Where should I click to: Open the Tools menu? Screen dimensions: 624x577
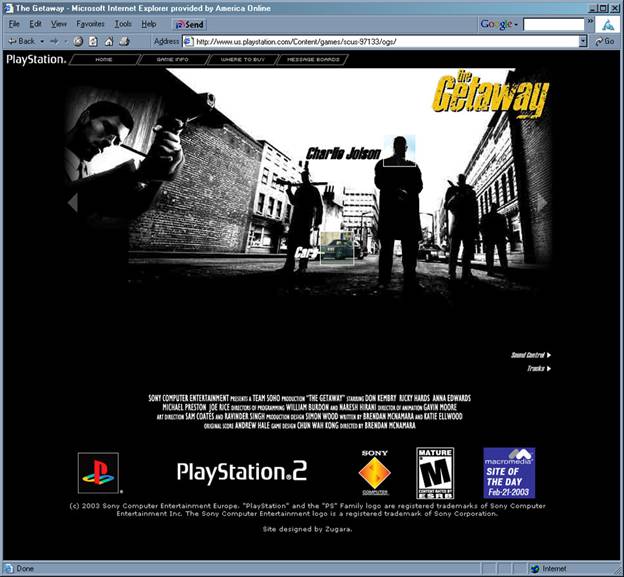tap(123, 24)
